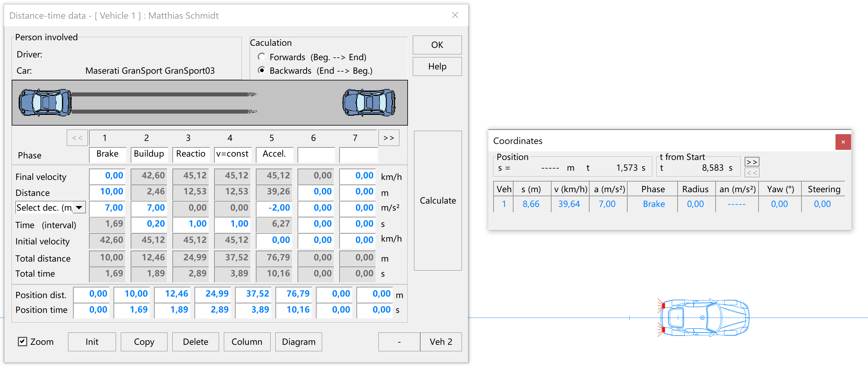Click the phases scroll-right >> arrow button
This screenshot has width=868, height=389.
coord(389,138)
